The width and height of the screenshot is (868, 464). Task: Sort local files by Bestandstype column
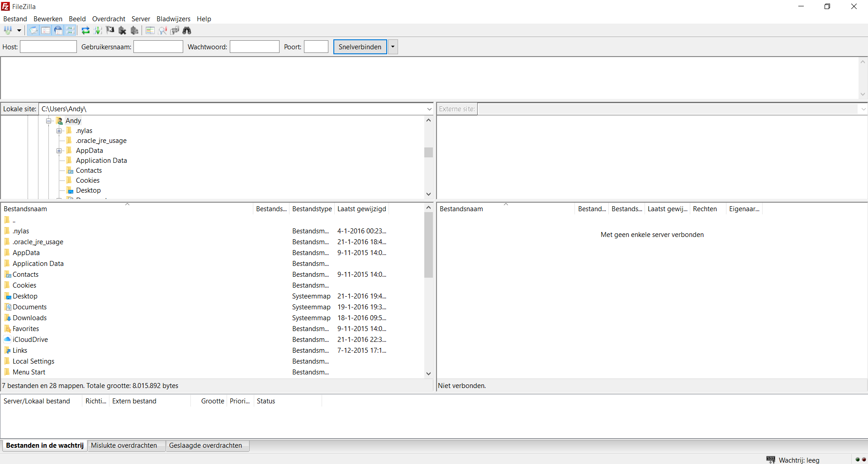312,209
